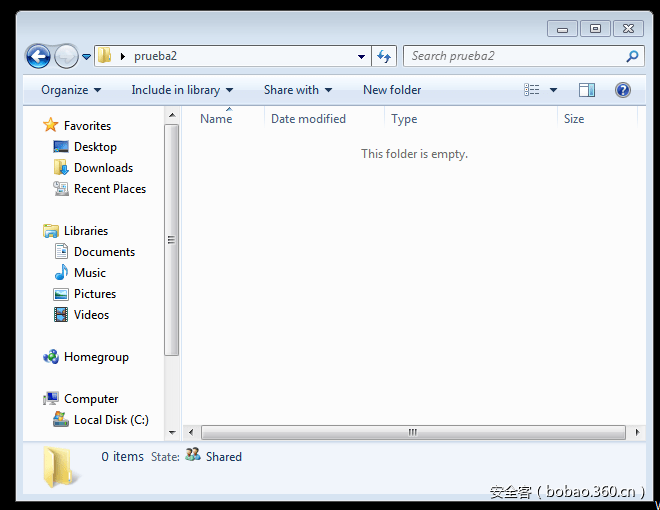Open the Organize menu
The height and width of the screenshot is (510, 660).
pos(71,90)
